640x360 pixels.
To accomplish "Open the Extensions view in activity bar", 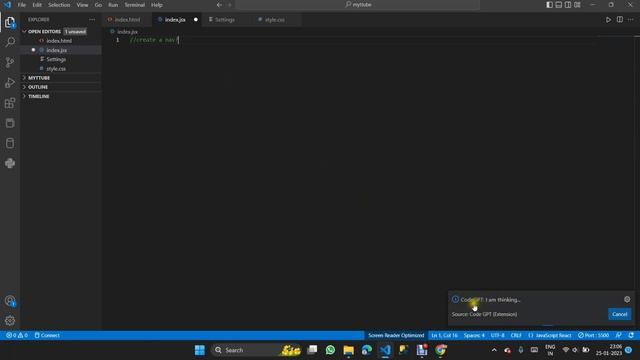I will point(10,103).
